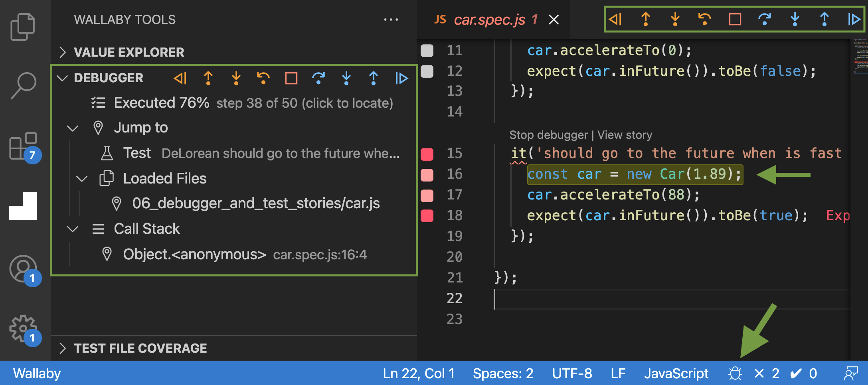The width and height of the screenshot is (868, 385).
Task: Open the Explorer icon in activity bar
Action: (23, 27)
